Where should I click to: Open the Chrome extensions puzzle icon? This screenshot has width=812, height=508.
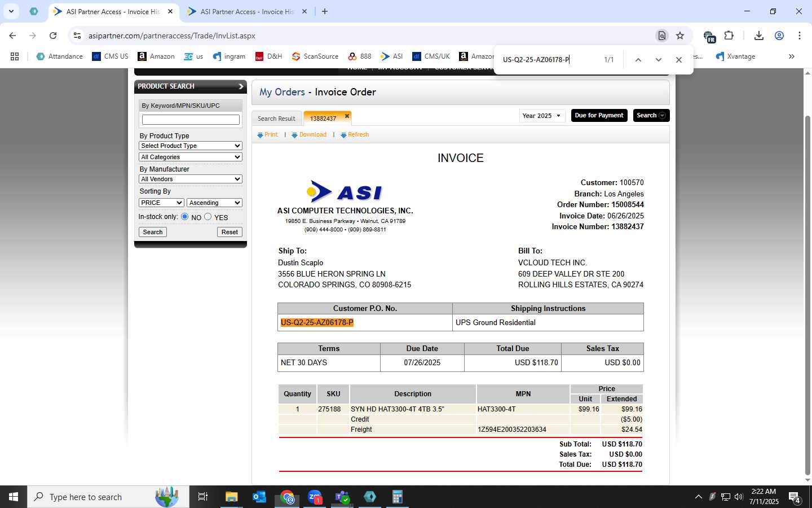point(729,36)
